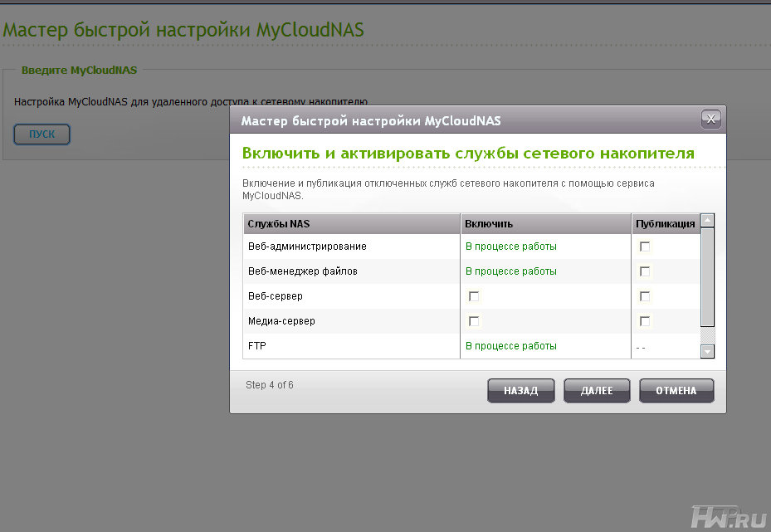The image size is (771, 532).
Task: Click the Медиа-сервер row label
Action: [x=281, y=321]
